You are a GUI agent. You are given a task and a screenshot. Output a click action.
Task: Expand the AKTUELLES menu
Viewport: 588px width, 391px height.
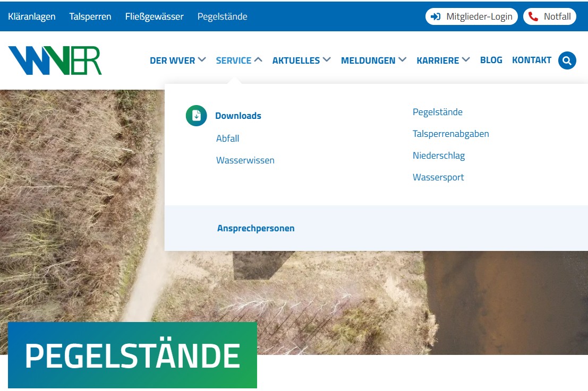[x=301, y=60]
